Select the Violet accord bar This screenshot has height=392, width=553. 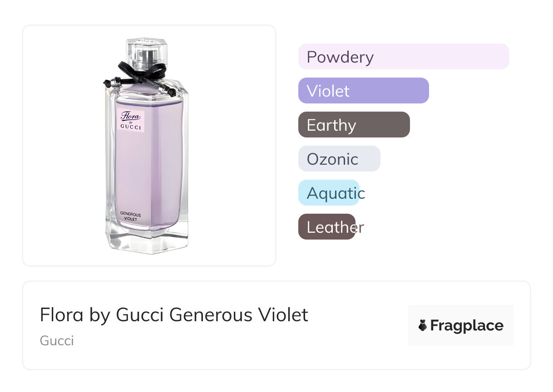363,91
